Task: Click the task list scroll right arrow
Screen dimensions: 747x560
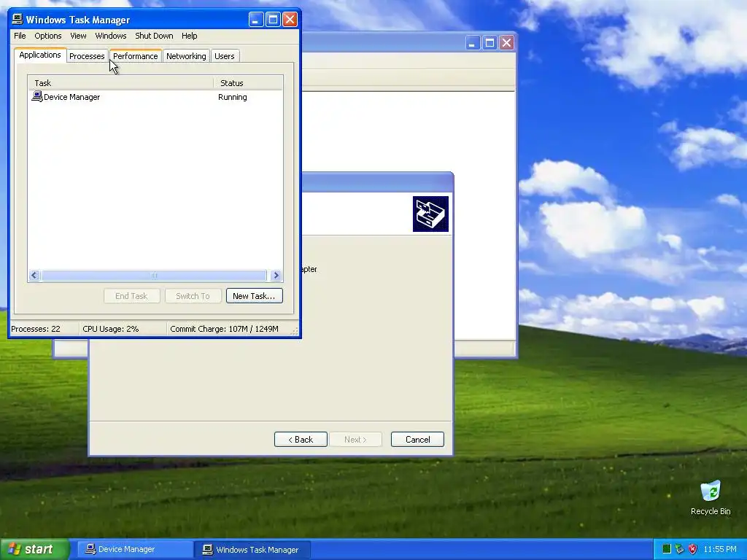Action: pos(276,275)
